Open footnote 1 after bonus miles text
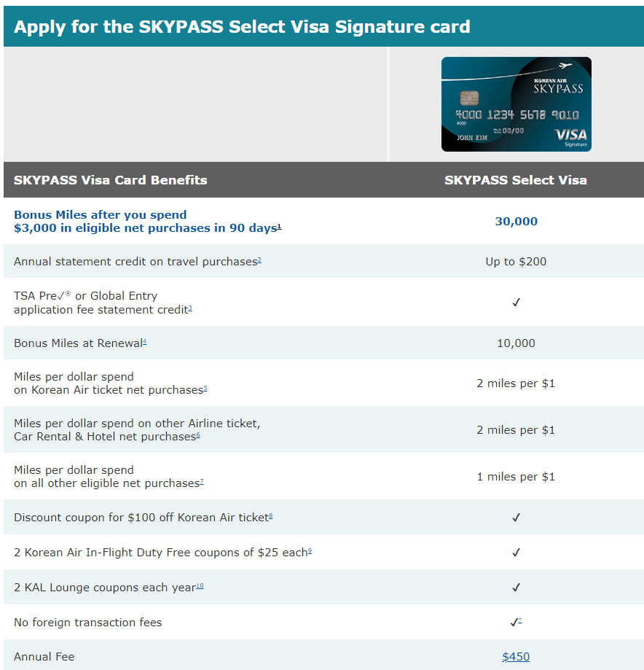Image resolution: width=644 pixels, height=670 pixels. (x=279, y=227)
